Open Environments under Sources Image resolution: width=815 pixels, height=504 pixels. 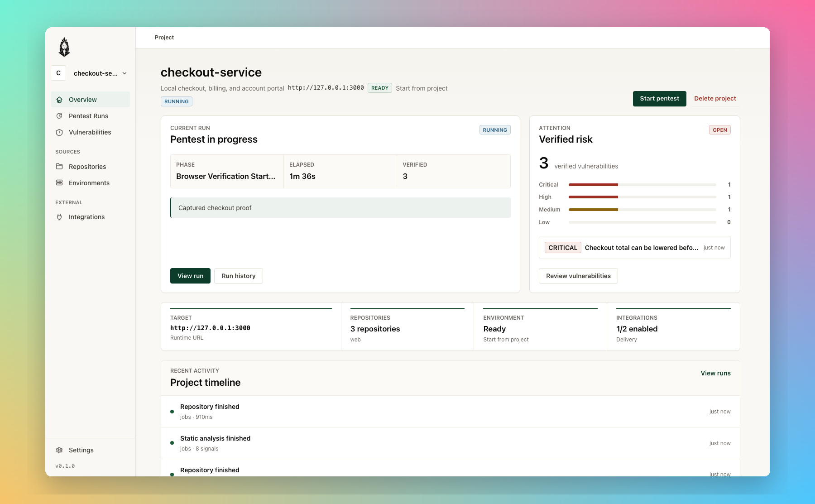pos(90,183)
